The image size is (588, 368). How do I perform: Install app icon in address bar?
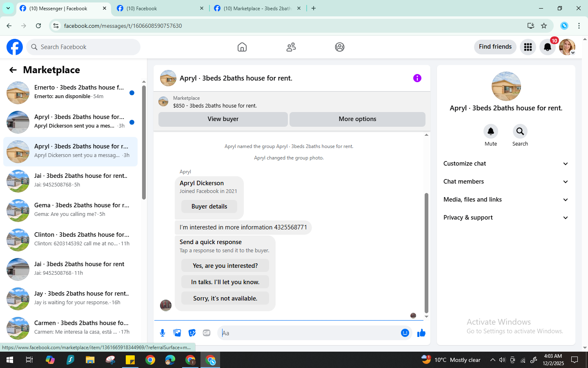coord(531,26)
